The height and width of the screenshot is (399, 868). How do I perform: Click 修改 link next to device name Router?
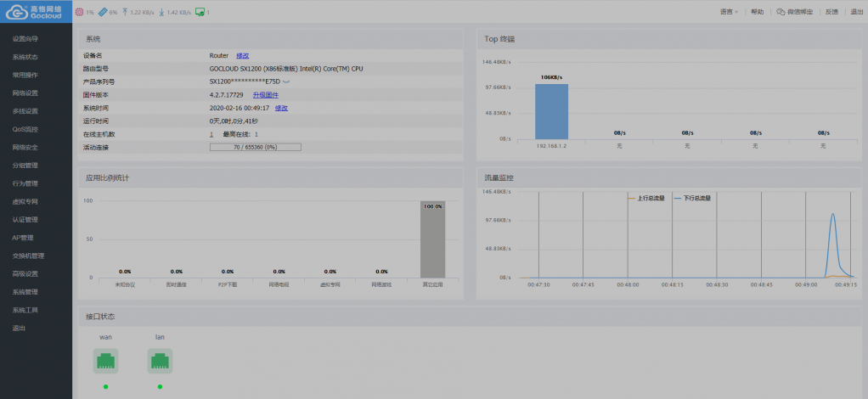(x=242, y=55)
